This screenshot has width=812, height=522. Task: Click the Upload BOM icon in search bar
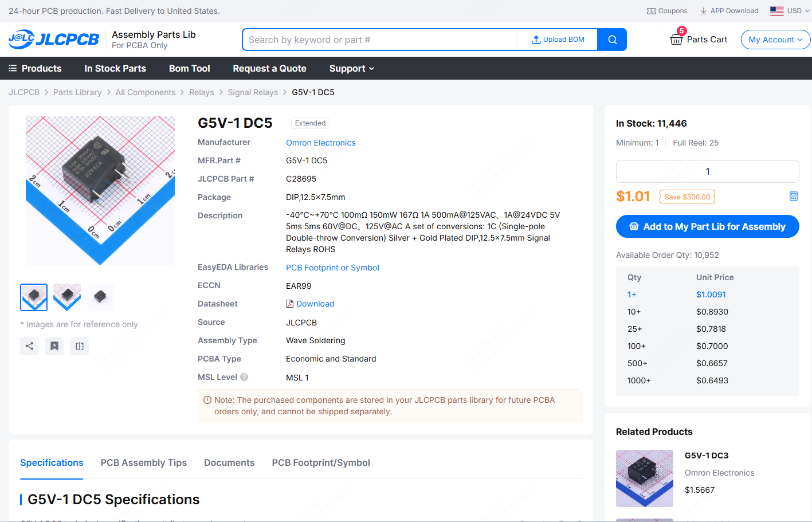click(x=536, y=40)
